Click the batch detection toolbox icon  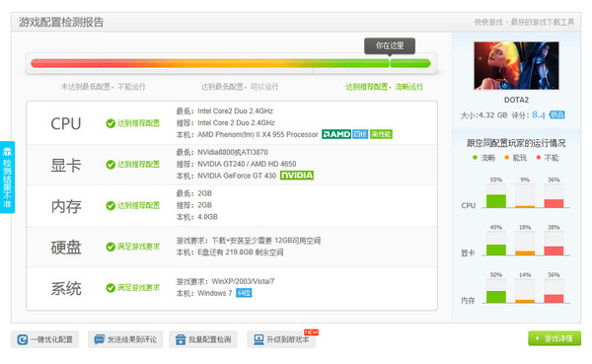coord(181,339)
